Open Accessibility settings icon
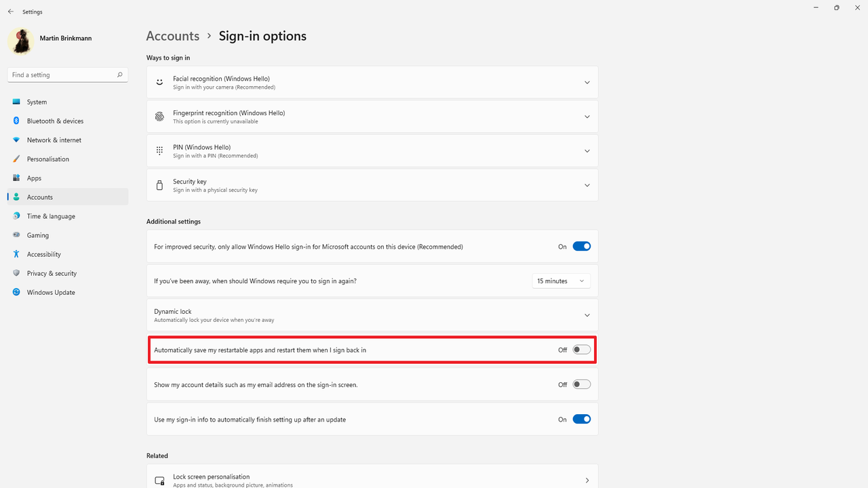Viewport: 868px width, 488px height. 16,254
